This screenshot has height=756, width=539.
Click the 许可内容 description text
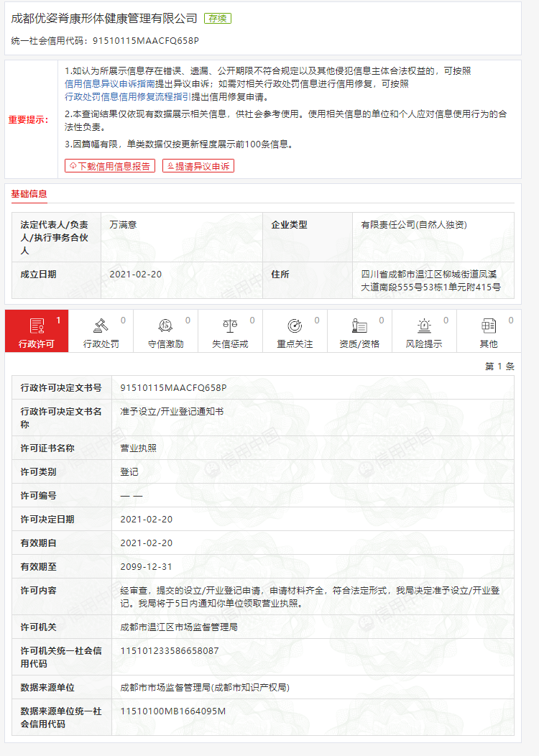click(x=310, y=597)
